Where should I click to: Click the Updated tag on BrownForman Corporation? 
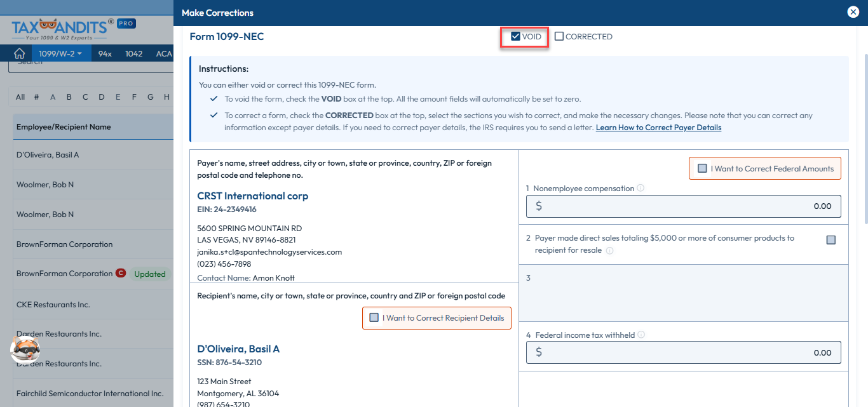[150, 274]
